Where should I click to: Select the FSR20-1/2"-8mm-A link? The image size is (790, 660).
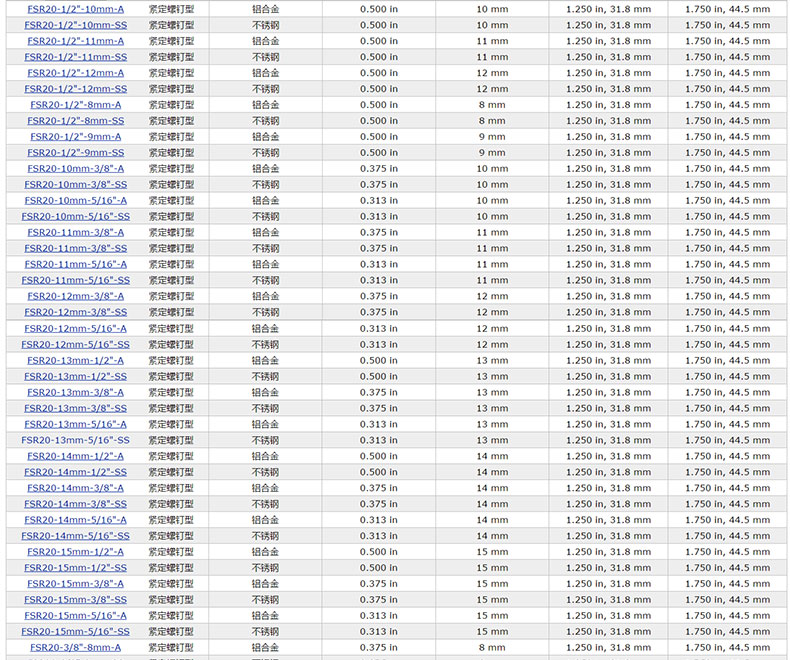tap(75, 105)
